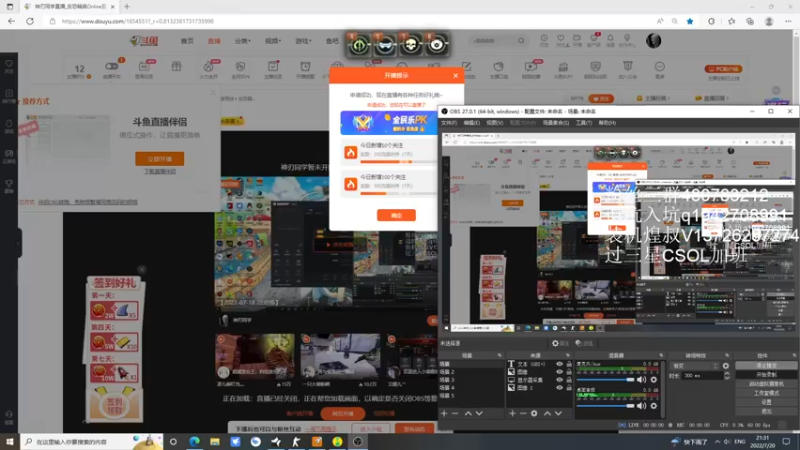Open Microsoft Edge from the taskbar
The width and height of the screenshot is (800, 450).
pos(194,441)
